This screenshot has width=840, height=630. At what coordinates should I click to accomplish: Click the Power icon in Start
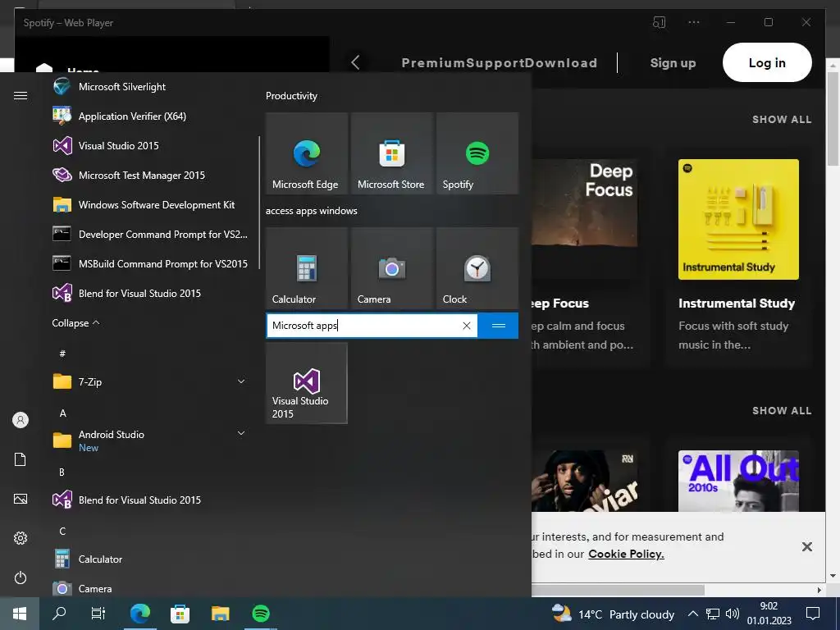coord(21,577)
